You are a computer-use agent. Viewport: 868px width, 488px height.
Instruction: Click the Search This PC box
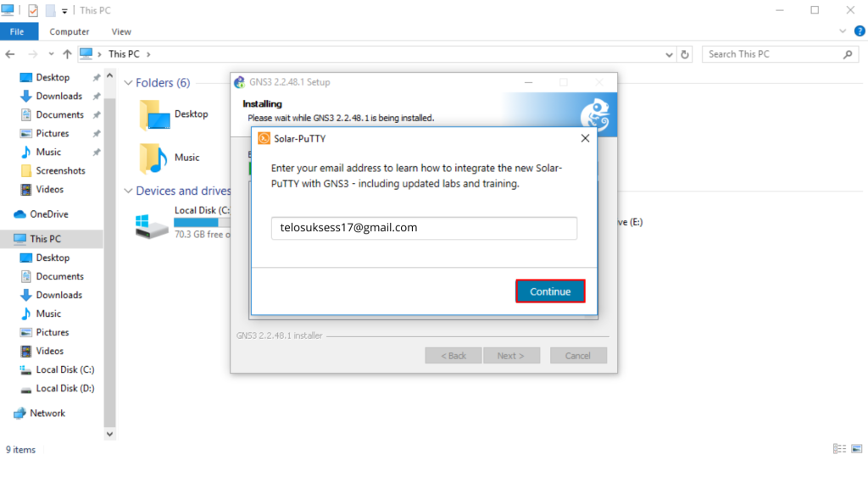click(x=773, y=54)
